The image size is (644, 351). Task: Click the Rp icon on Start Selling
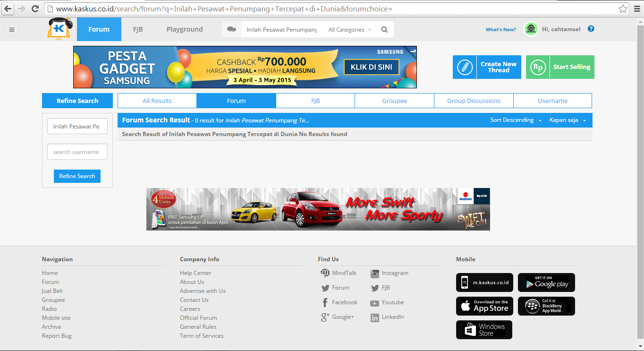pyautogui.click(x=538, y=67)
